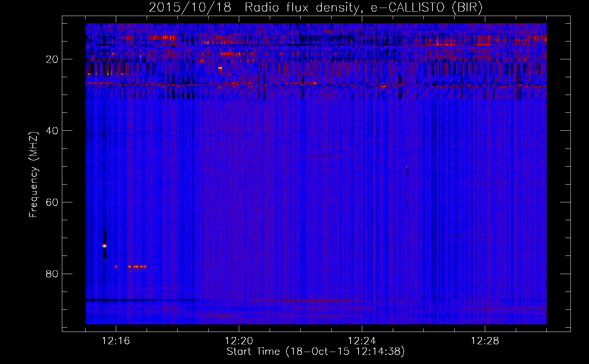Click the 12:16 time tick label
The image size is (589, 364).
point(116,341)
